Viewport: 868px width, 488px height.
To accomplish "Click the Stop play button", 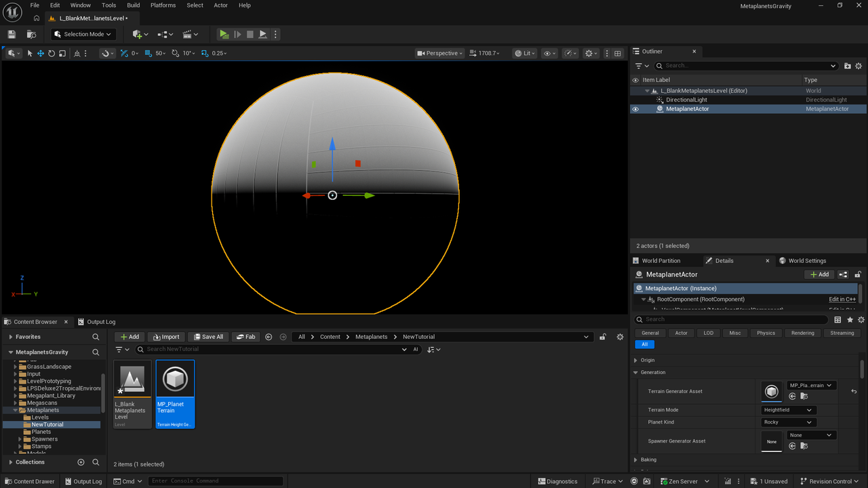I will tap(250, 34).
